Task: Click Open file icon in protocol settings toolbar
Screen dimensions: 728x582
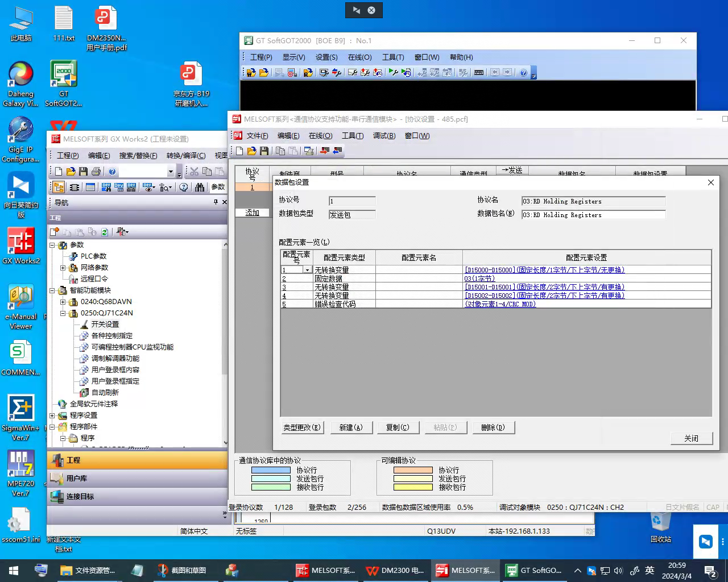Action: click(251, 151)
